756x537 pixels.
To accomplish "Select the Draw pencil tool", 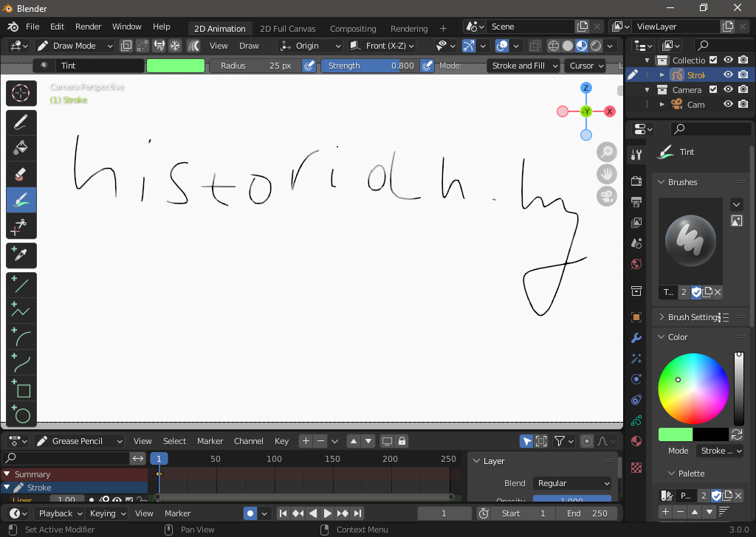I will (x=21, y=122).
